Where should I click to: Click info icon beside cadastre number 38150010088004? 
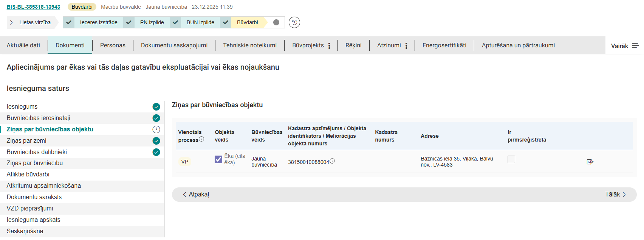pyautogui.click(x=332, y=161)
